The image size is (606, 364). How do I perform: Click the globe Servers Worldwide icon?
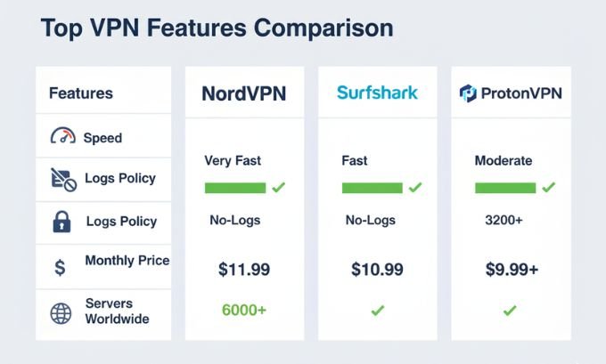tap(61, 311)
